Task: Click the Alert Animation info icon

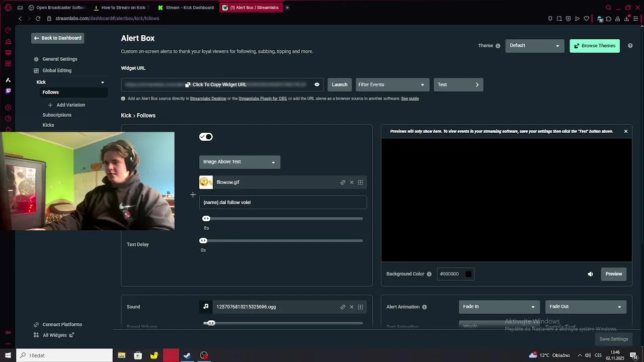Action: point(425,307)
